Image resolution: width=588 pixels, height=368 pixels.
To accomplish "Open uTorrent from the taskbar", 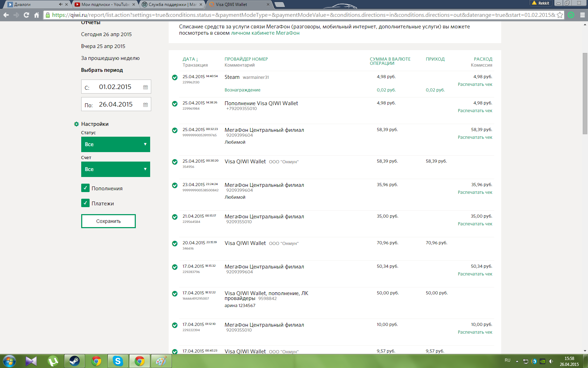I will click(x=53, y=361).
